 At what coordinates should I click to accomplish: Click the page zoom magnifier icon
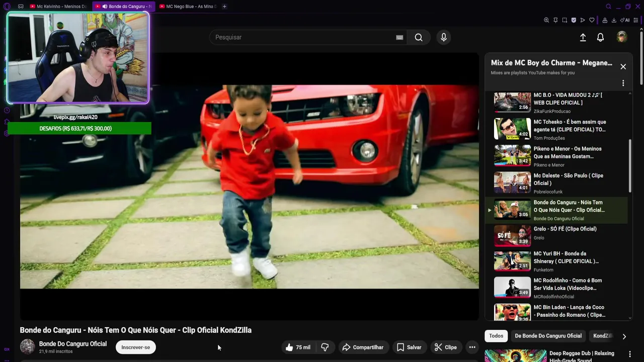pyautogui.click(x=546, y=20)
